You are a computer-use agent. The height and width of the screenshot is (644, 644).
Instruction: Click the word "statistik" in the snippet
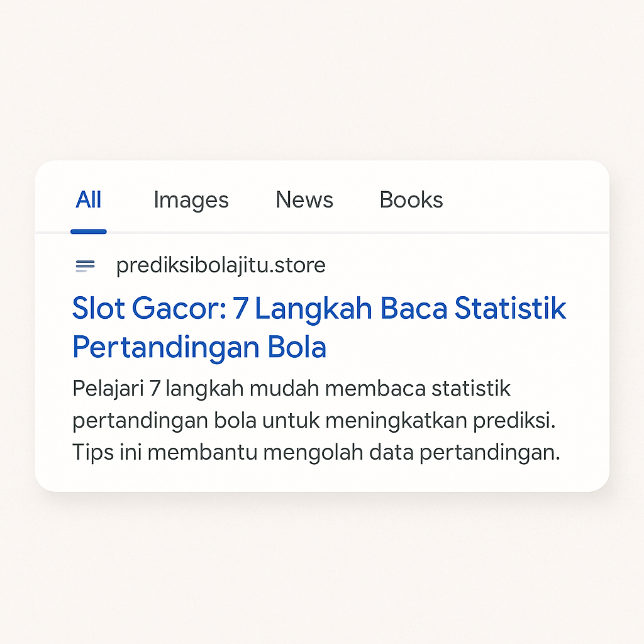[x=471, y=389]
